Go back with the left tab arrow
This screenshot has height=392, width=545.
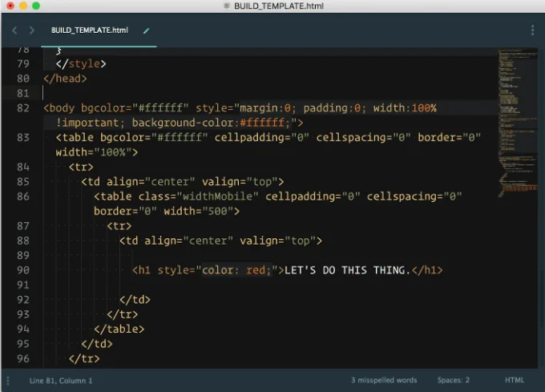[14, 30]
